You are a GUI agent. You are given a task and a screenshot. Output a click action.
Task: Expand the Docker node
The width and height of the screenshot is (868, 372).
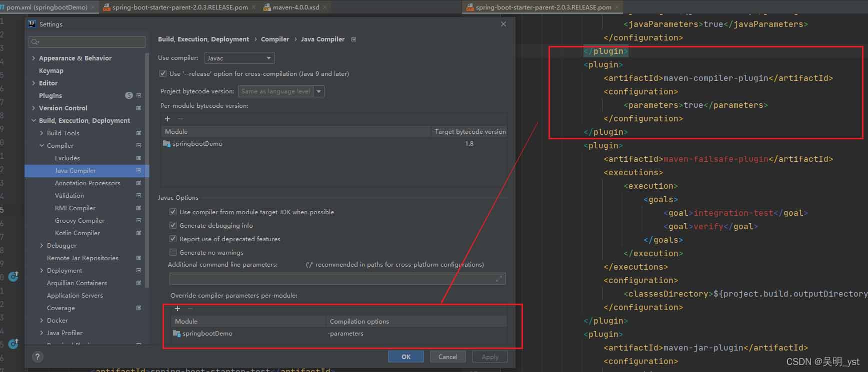(41, 320)
